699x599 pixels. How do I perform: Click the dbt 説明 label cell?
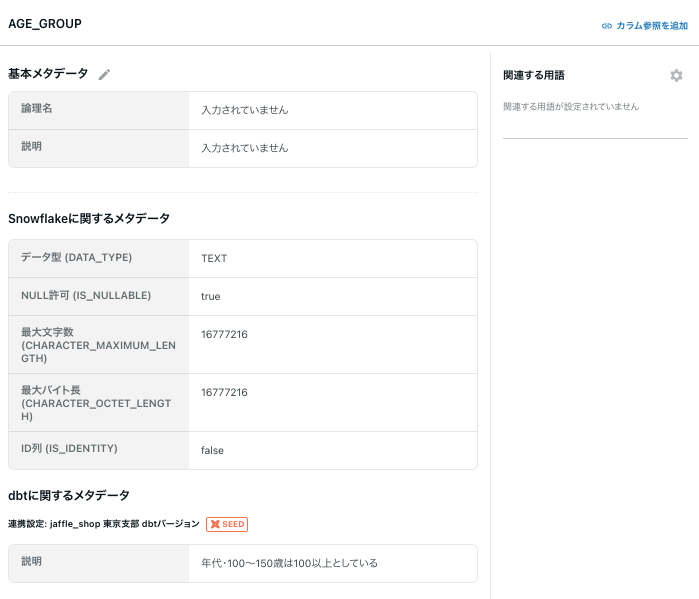point(99,563)
